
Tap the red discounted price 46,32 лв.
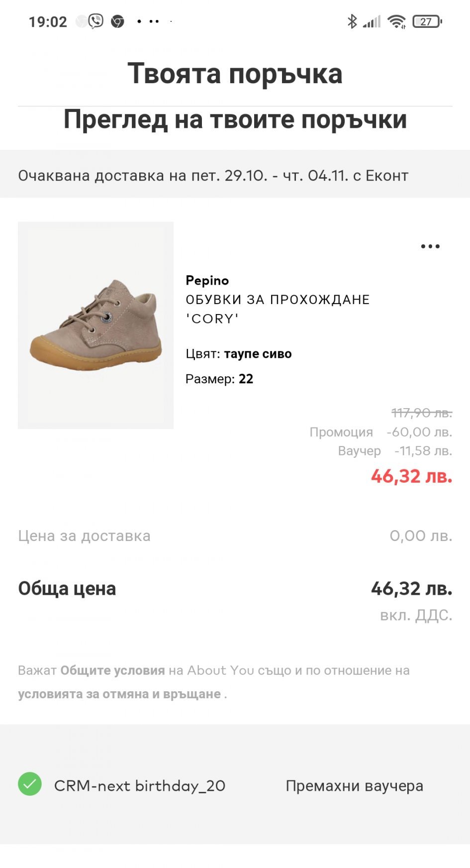[x=411, y=476]
